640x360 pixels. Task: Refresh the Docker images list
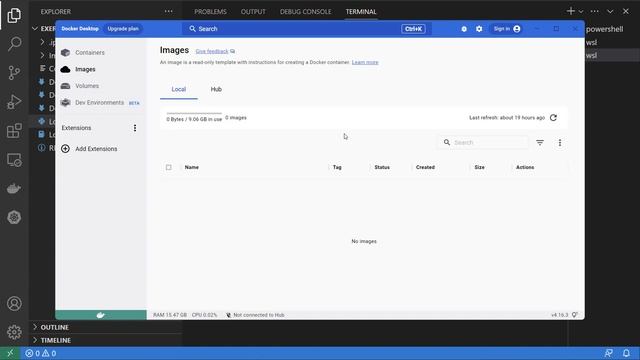[x=553, y=118]
